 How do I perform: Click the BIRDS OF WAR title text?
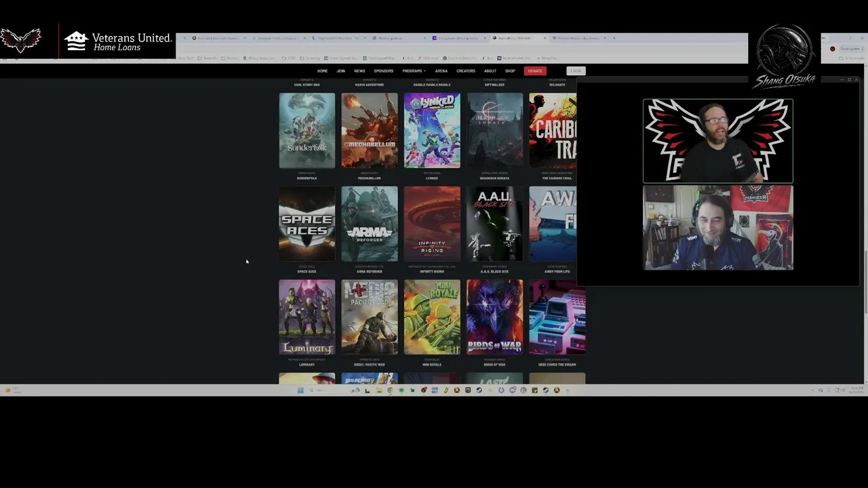tap(494, 365)
